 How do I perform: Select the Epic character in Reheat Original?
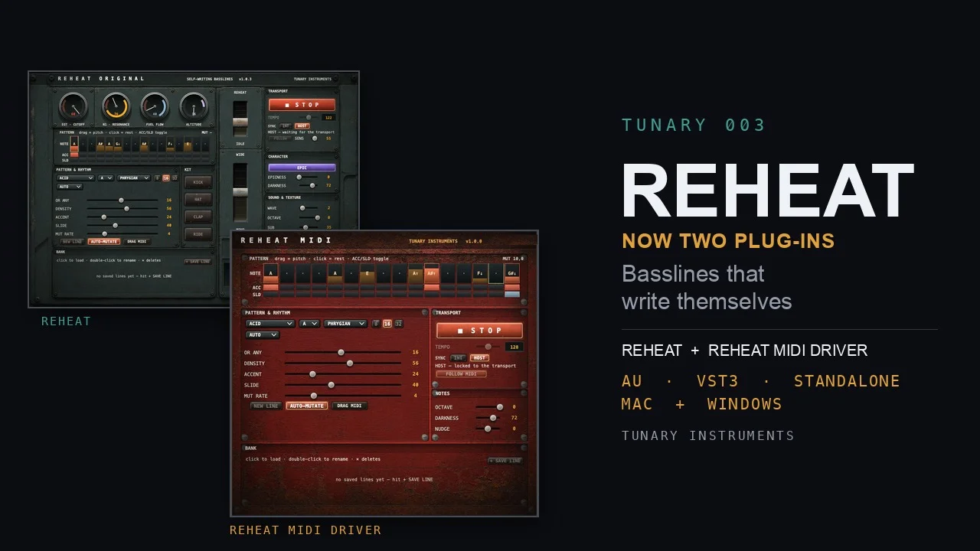pos(302,168)
